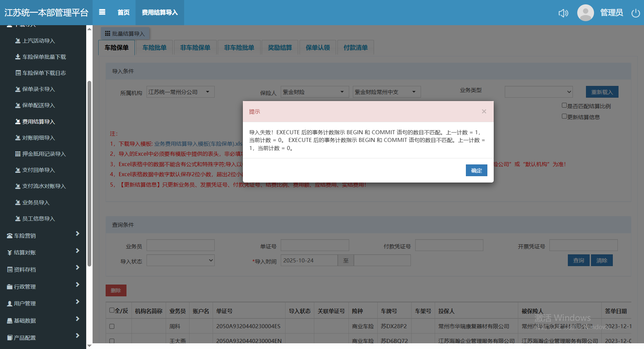
Task: Enable 是否匹配结算比例 checkbox
Action: tap(564, 106)
